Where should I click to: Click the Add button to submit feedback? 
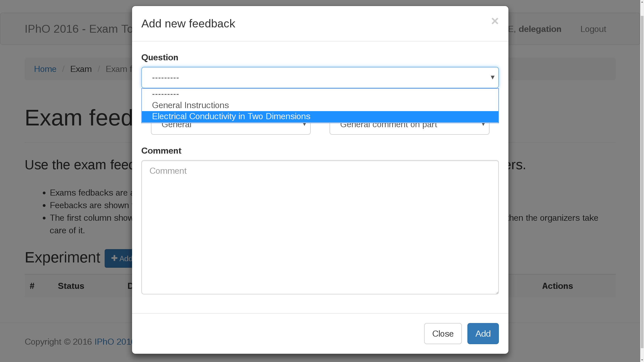(x=482, y=334)
